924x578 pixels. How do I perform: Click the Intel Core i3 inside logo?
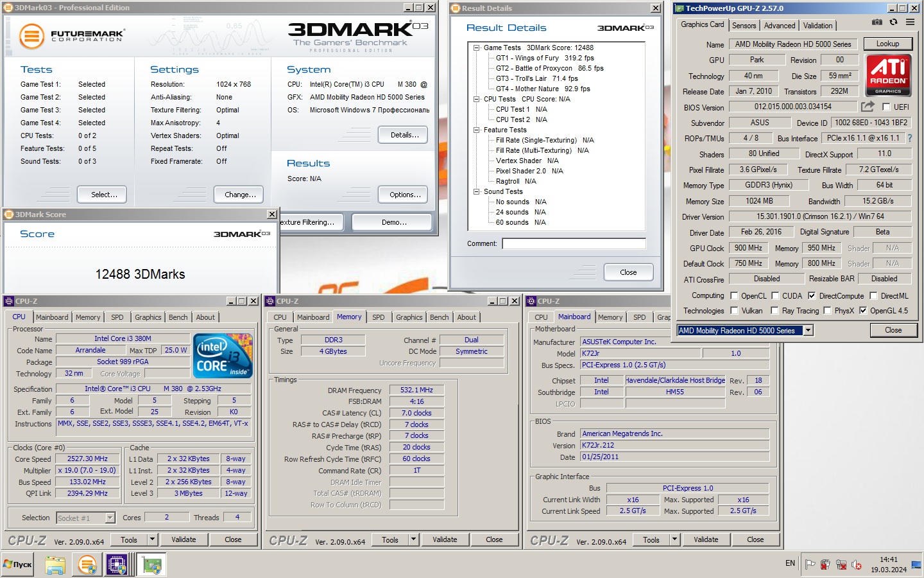coord(223,356)
